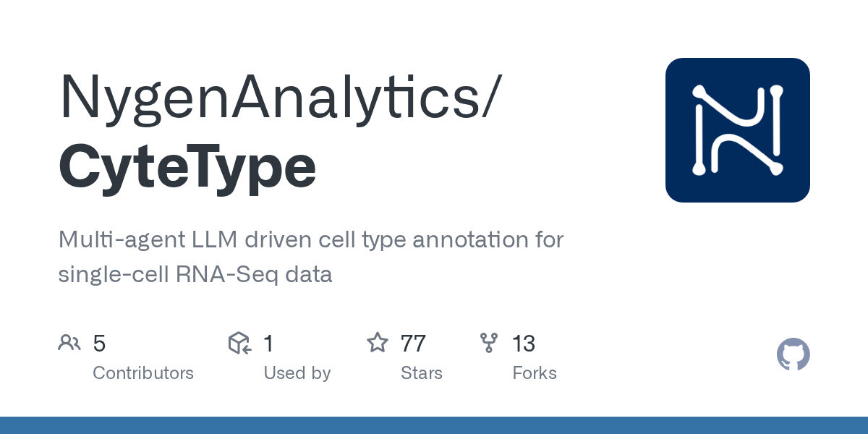This screenshot has height=434, width=868.
Task: Click the Stars star icon
Action: [377, 343]
